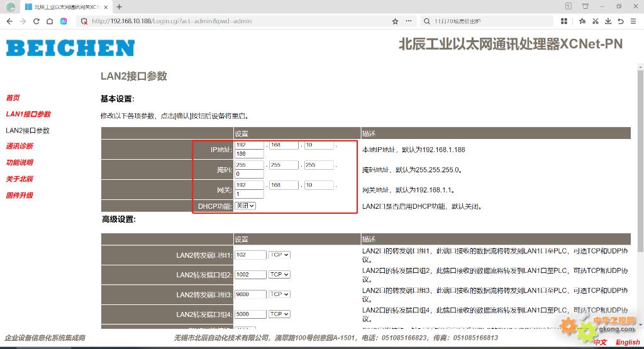
Task: Open the downloads icon in the toolbar
Action: (608, 21)
